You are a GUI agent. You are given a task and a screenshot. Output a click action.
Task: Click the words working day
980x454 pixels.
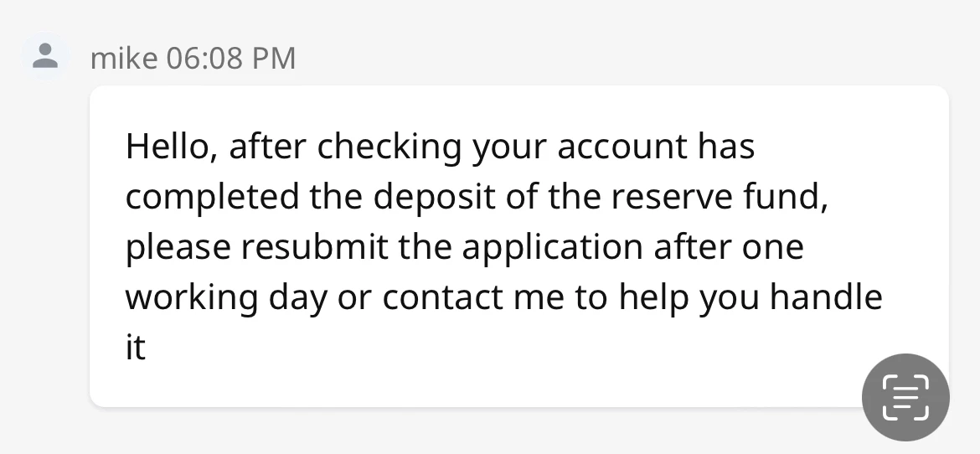[226, 299]
